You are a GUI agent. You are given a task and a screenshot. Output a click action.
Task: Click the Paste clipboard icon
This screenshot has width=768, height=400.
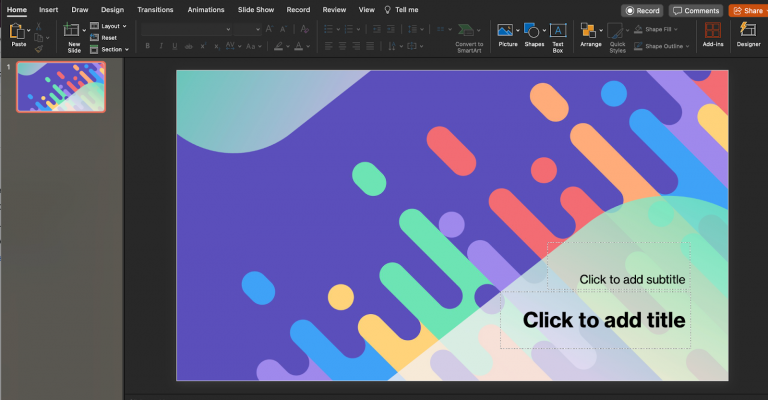17,32
